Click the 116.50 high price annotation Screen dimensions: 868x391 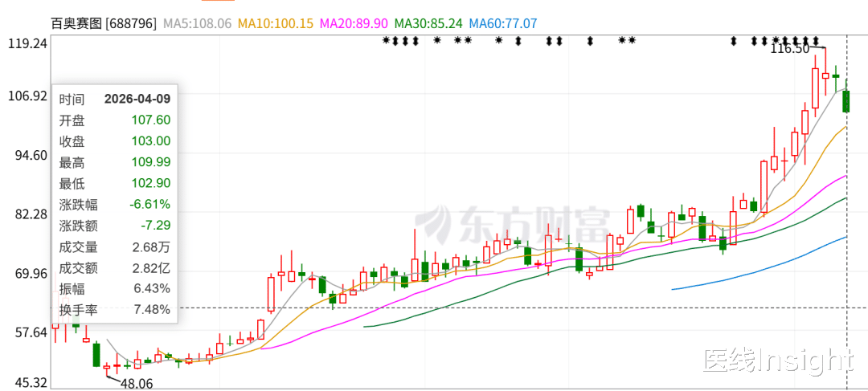point(790,49)
